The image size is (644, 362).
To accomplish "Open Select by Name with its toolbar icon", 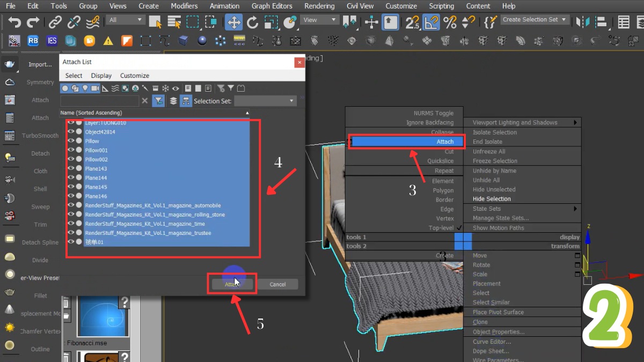I will pyautogui.click(x=174, y=22).
